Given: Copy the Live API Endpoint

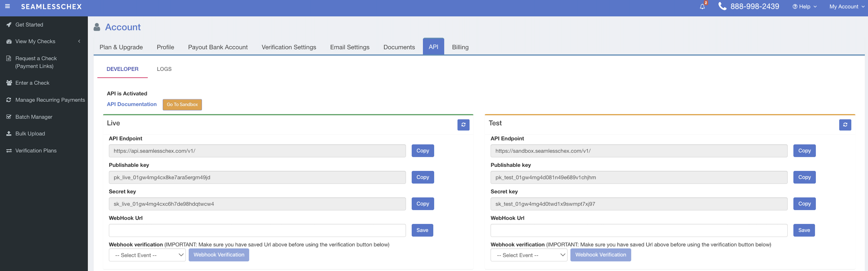Looking at the screenshot, I should coord(423,151).
